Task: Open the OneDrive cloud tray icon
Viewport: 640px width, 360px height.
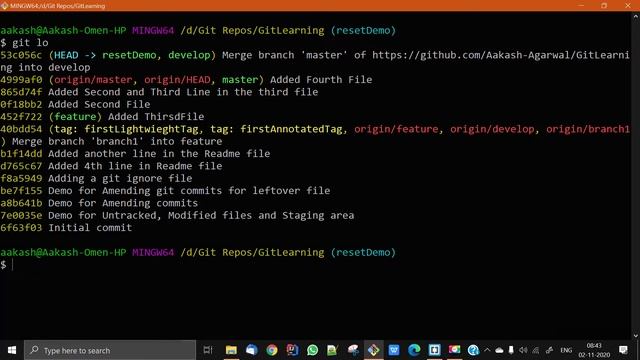Action: pyautogui.click(x=499, y=350)
